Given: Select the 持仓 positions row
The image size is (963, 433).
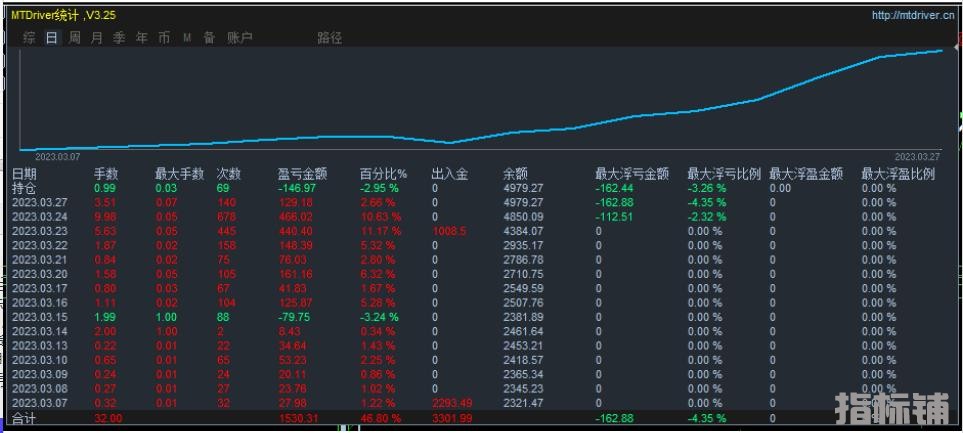Looking at the screenshot, I should pos(24,188).
